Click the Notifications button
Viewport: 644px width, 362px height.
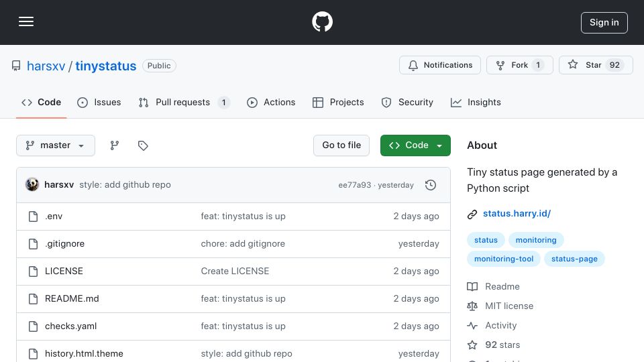(x=440, y=65)
